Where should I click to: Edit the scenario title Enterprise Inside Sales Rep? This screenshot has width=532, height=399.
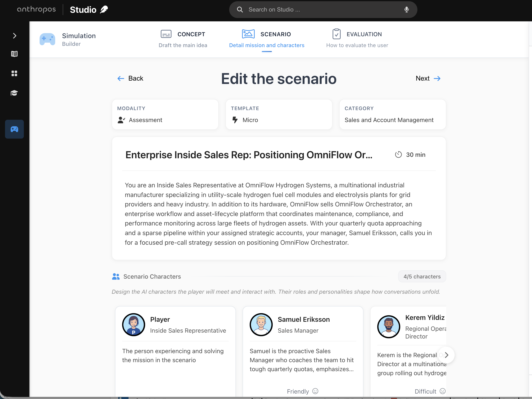coord(249,155)
